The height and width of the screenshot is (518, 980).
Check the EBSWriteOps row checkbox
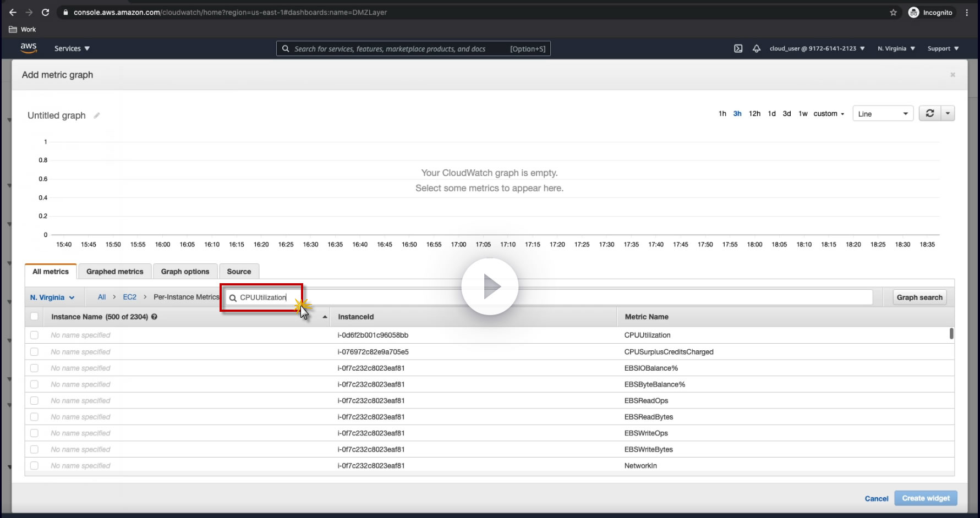click(34, 433)
